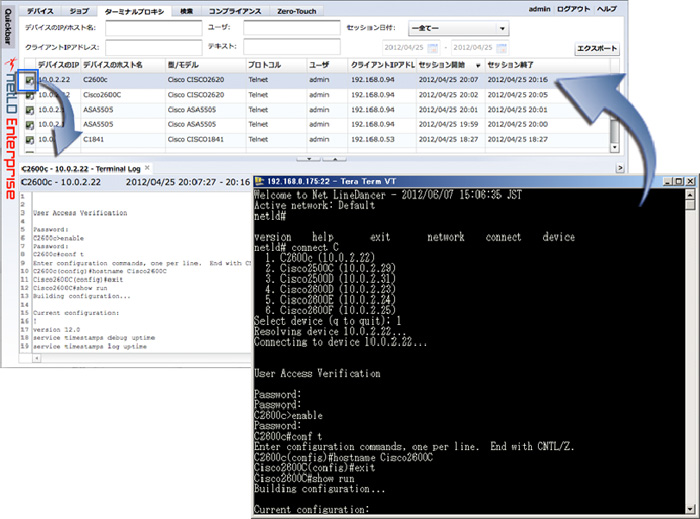
Task: Click the ログアウト link
Action: (573, 9)
